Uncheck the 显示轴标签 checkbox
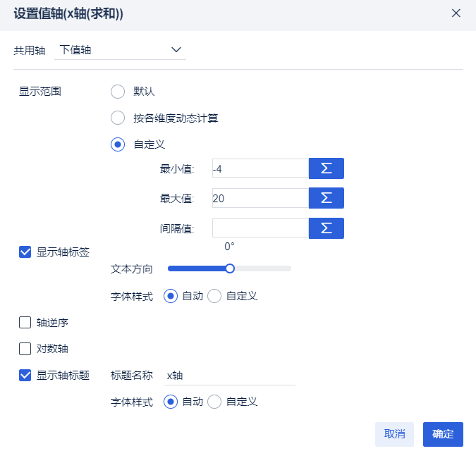Image resolution: width=476 pixels, height=451 pixels. click(x=25, y=252)
